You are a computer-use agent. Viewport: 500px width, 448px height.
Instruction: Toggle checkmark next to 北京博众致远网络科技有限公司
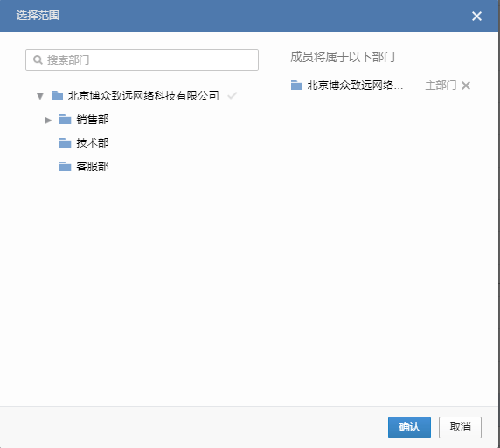pos(233,95)
